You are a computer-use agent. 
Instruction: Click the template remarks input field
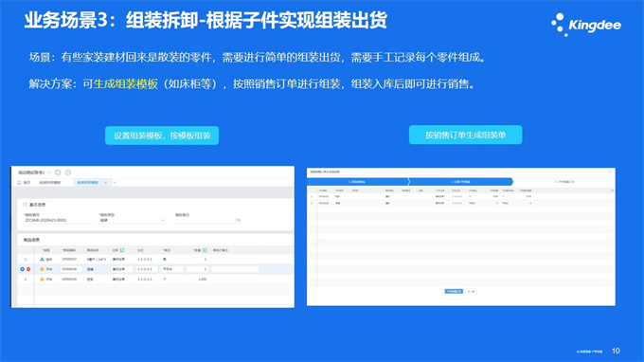(207, 220)
